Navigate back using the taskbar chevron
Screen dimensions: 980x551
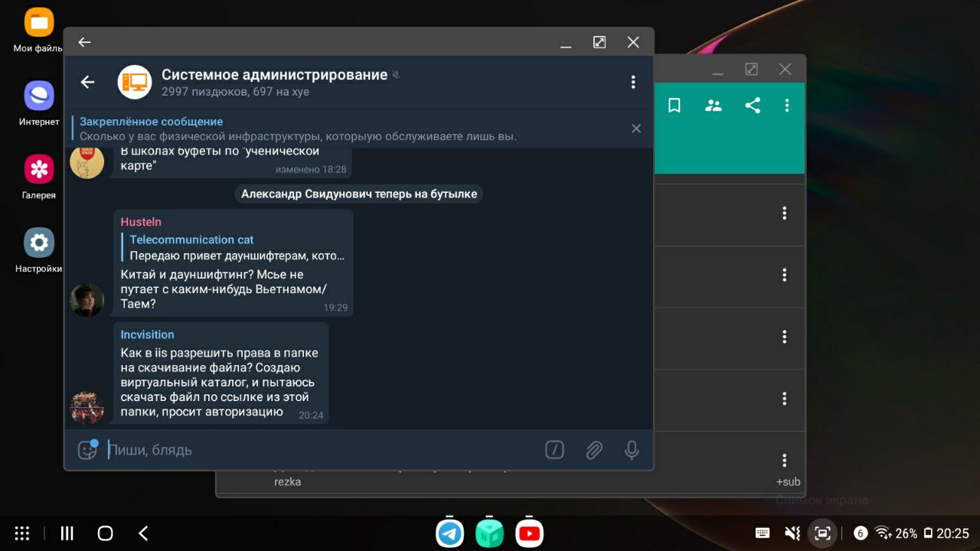(x=143, y=533)
